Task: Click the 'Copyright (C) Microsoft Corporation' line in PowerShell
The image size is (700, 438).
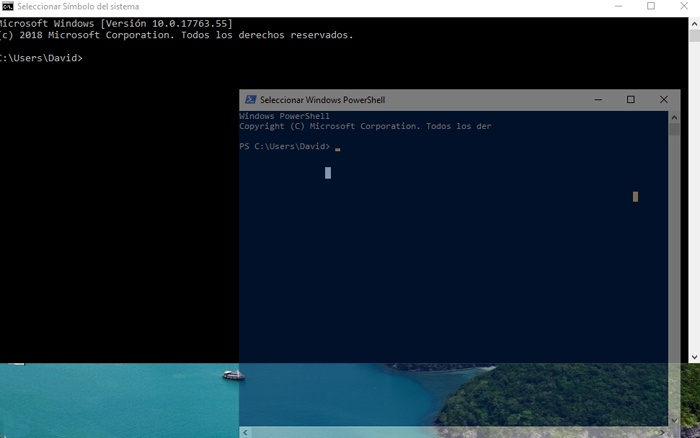Action: [x=365, y=126]
